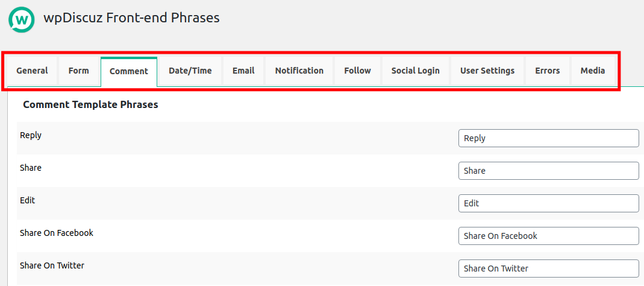Screen dimensions: 644x286
Task: Switch to the Form tab
Action: click(78, 71)
